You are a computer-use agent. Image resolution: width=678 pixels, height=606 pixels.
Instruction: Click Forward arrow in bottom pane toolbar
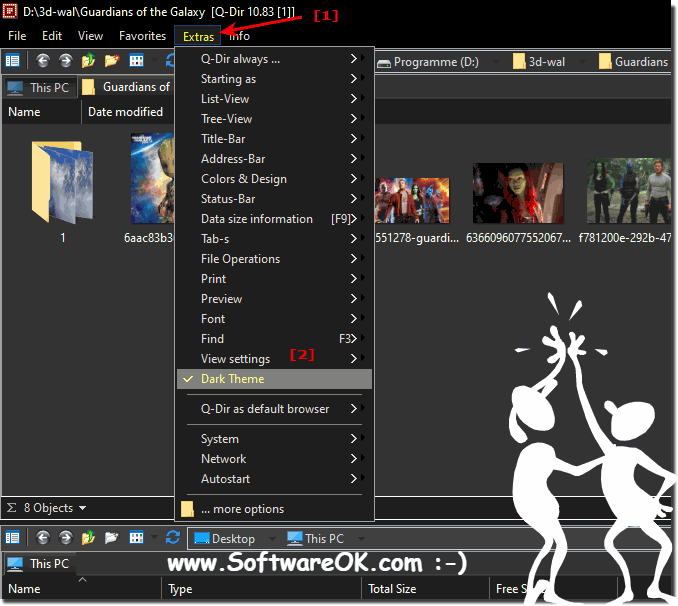tap(65, 538)
